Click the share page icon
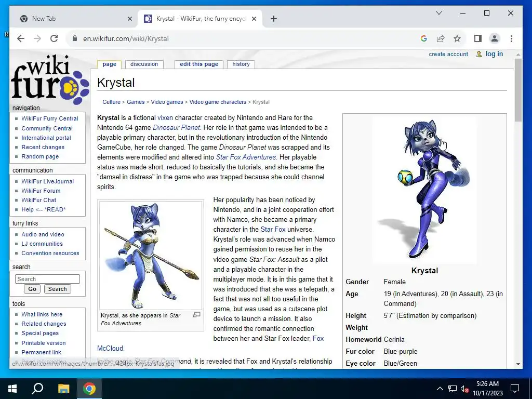This screenshot has height=399, width=532. (x=441, y=38)
